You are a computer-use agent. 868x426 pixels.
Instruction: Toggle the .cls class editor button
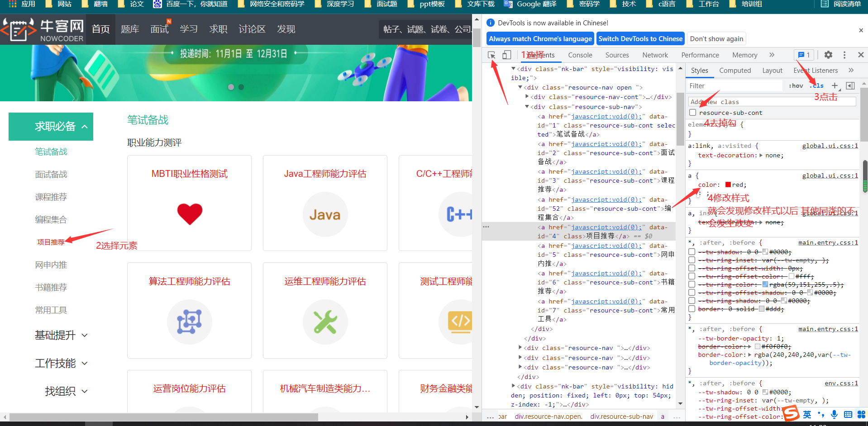(817, 85)
